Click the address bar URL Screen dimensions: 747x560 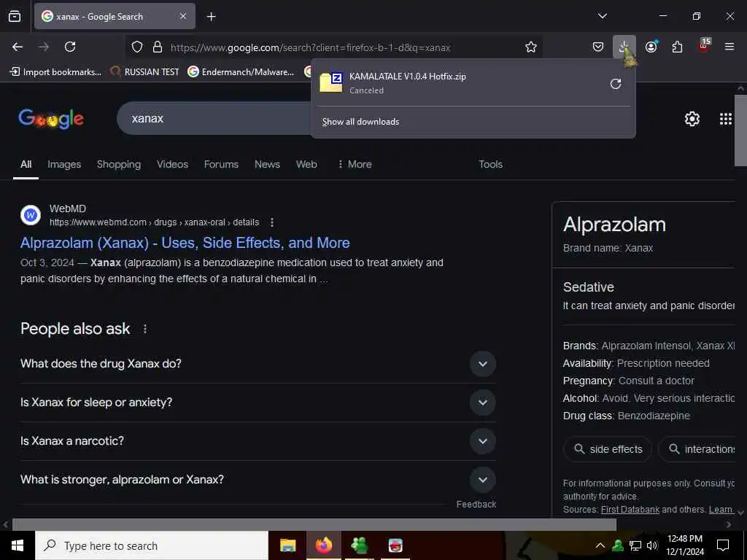tap(310, 47)
